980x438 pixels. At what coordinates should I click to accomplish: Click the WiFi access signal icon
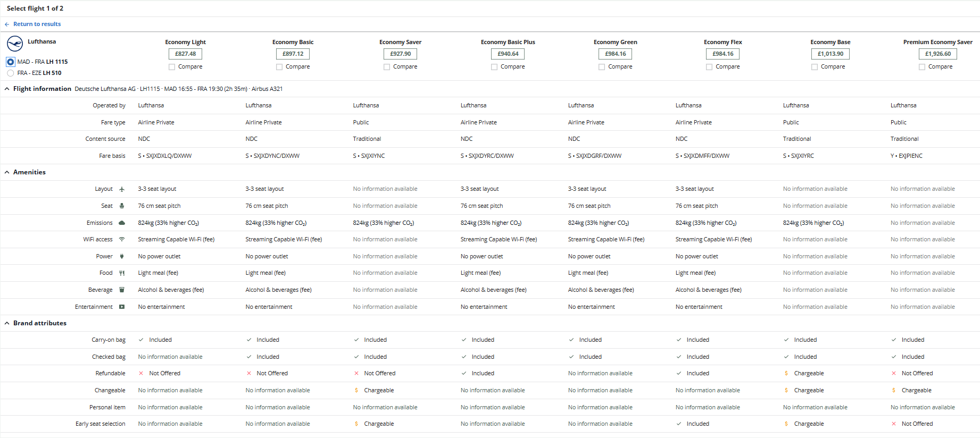[x=122, y=239]
